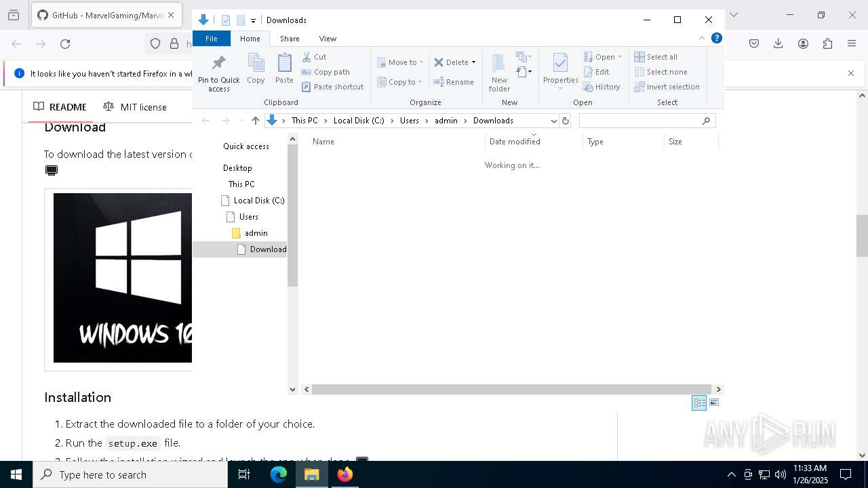Sort by Date modified column

pos(534,142)
